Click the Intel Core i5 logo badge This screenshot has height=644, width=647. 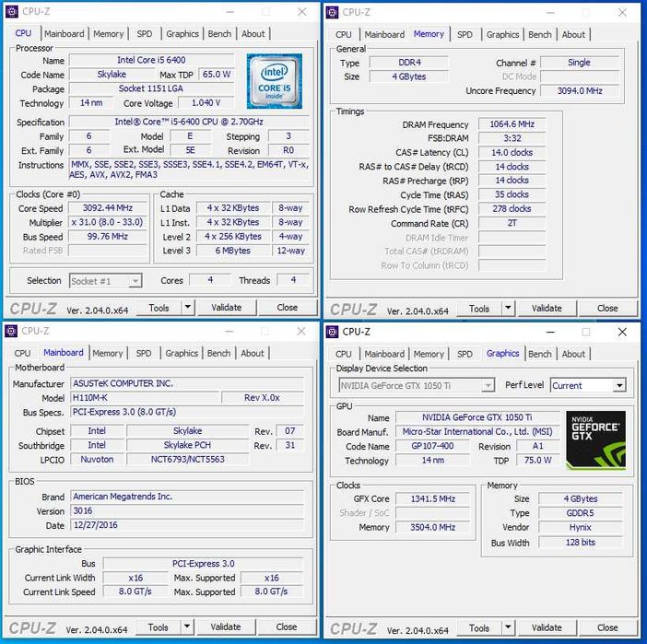coord(275,81)
